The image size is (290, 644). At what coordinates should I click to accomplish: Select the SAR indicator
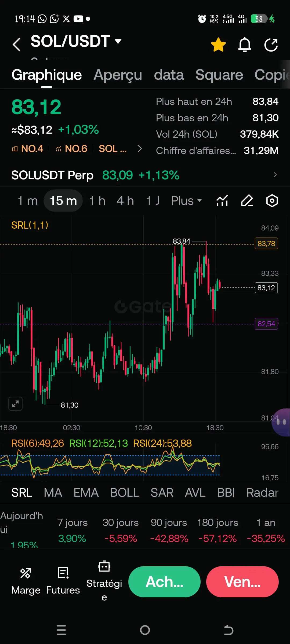pyautogui.click(x=162, y=493)
